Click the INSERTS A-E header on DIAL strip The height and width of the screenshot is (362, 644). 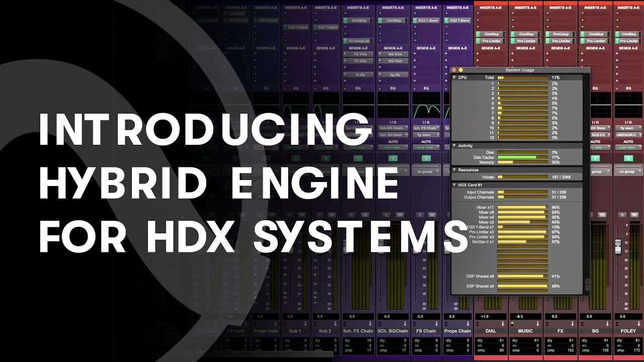coord(491,8)
